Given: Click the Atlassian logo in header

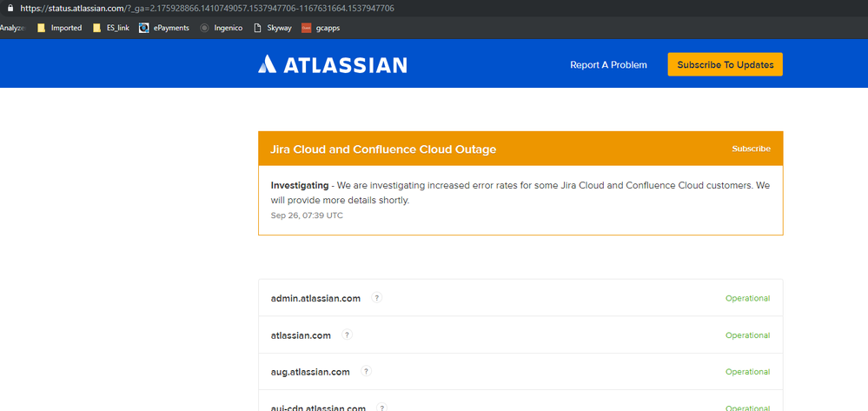Looking at the screenshot, I should click(x=332, y=64).
